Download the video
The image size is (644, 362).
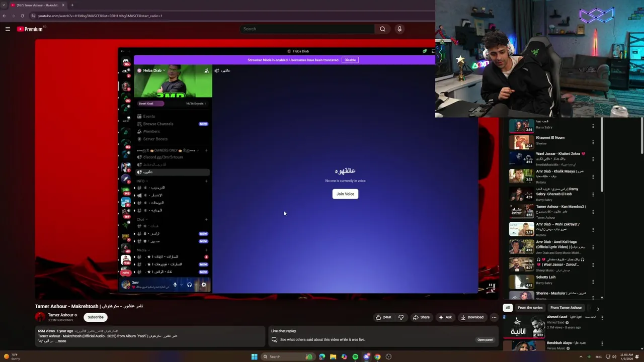pyautogui.click(x=472, y=317)
